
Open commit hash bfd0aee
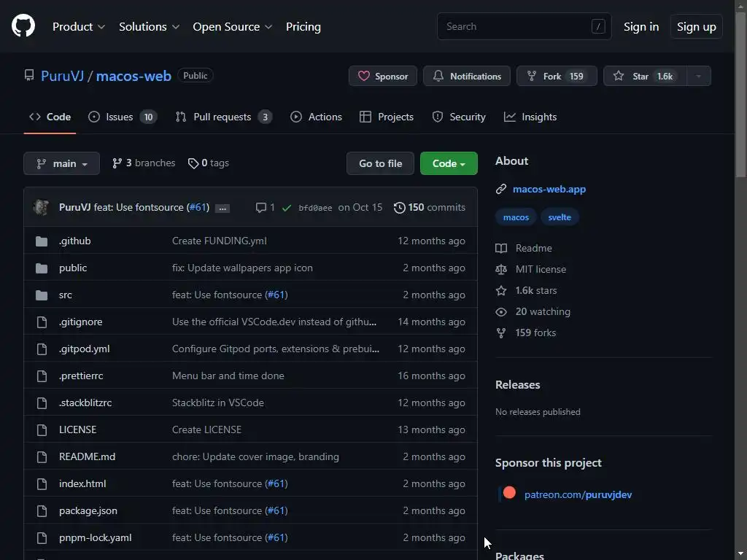pyautogui.click(x=315, y=208)
